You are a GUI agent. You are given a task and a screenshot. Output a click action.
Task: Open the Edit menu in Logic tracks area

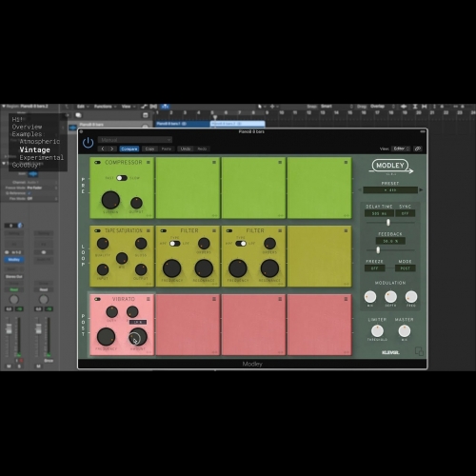click(x=83, y=107)
